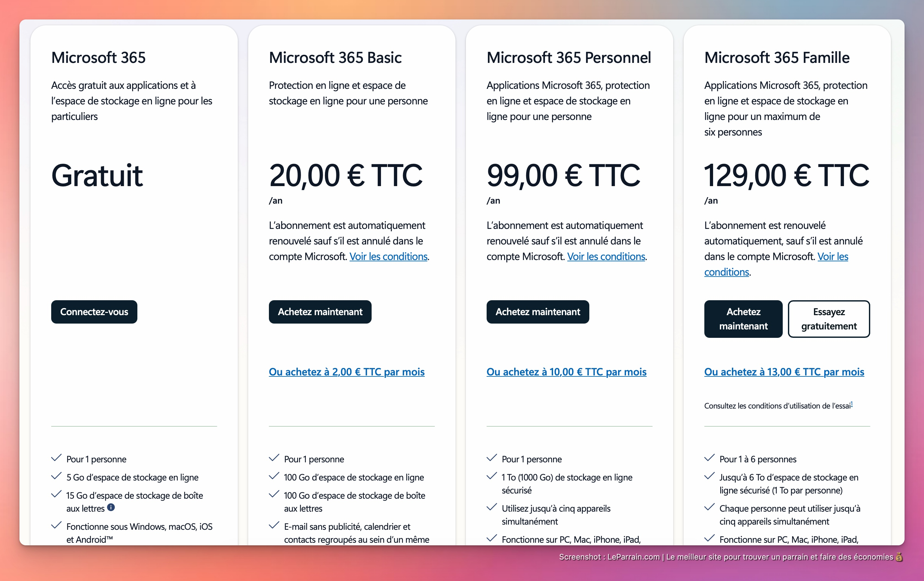Screen dimensions: 924x581
Task: Click 'Achetez maintenant' under Microsoft 365 Basic
Action: click(320, 312)
